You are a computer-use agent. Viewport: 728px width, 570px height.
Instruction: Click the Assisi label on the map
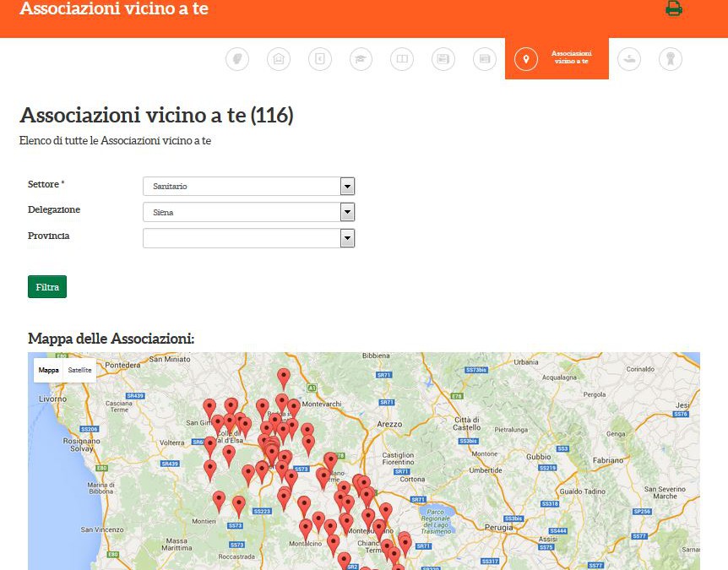click(548, 539)
